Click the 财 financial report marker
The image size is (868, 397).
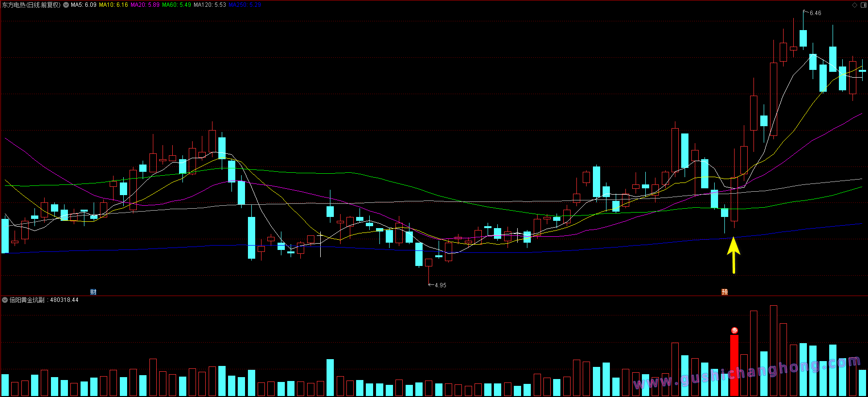(94, 292)
